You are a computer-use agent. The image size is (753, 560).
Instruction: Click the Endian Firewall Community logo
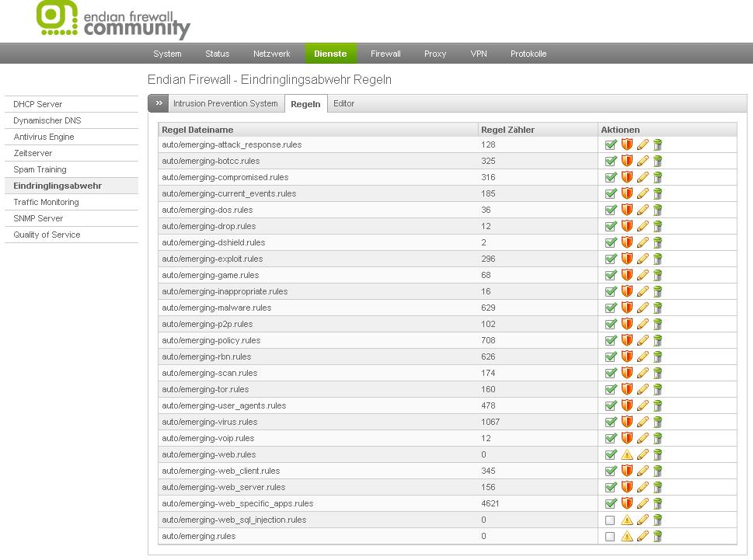point(113,21)
